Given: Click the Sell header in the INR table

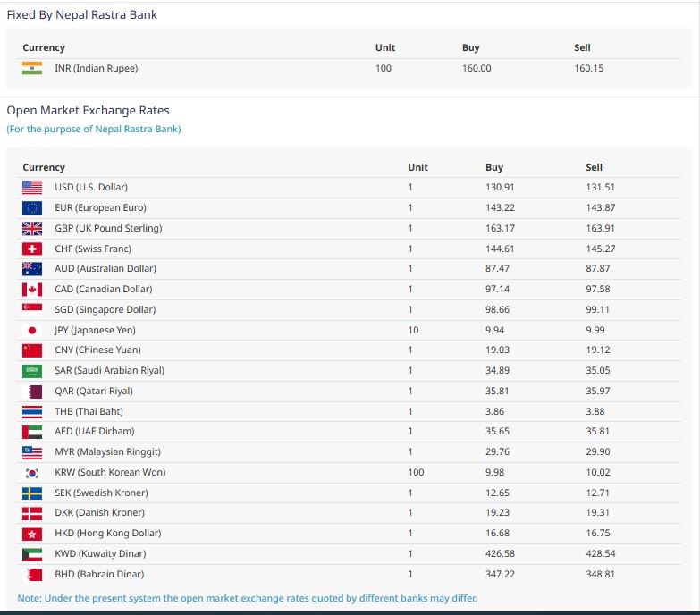Looking at the screenshot, I should [x=582, y=47].
